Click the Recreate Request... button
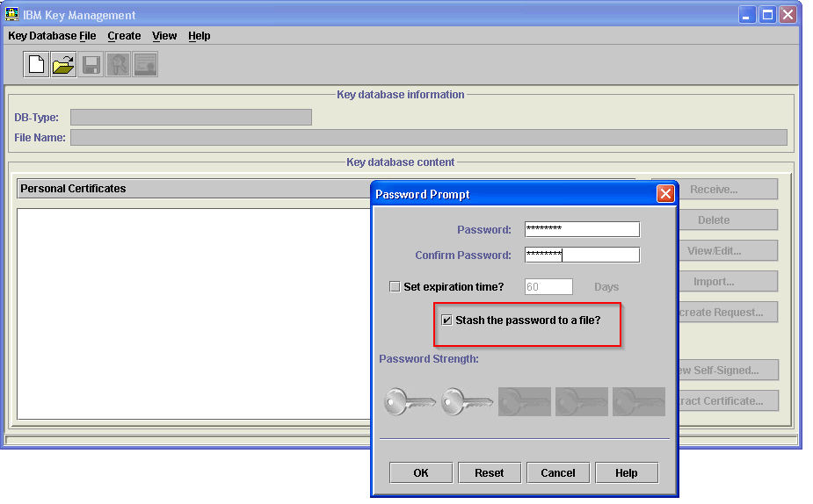 coord(728,312)
